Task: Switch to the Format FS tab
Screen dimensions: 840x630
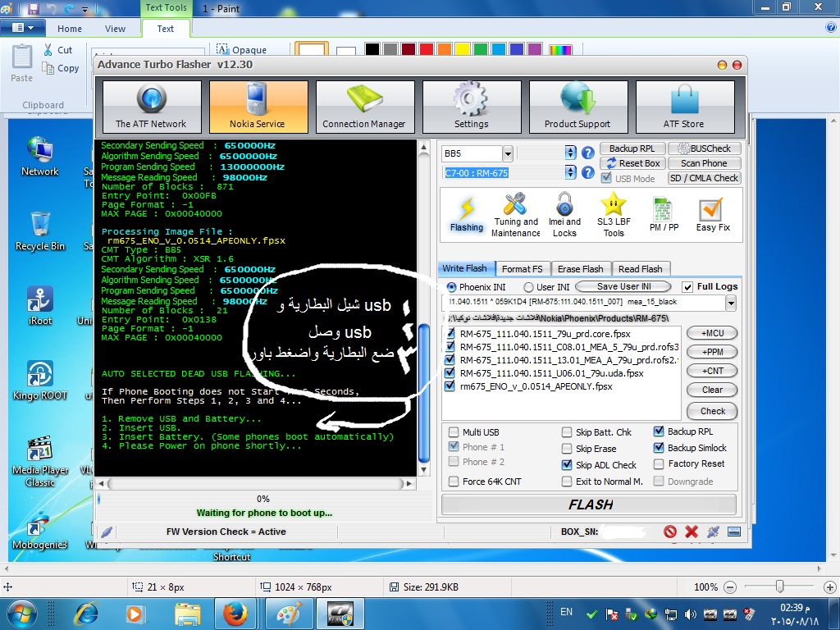Action: 522,269
